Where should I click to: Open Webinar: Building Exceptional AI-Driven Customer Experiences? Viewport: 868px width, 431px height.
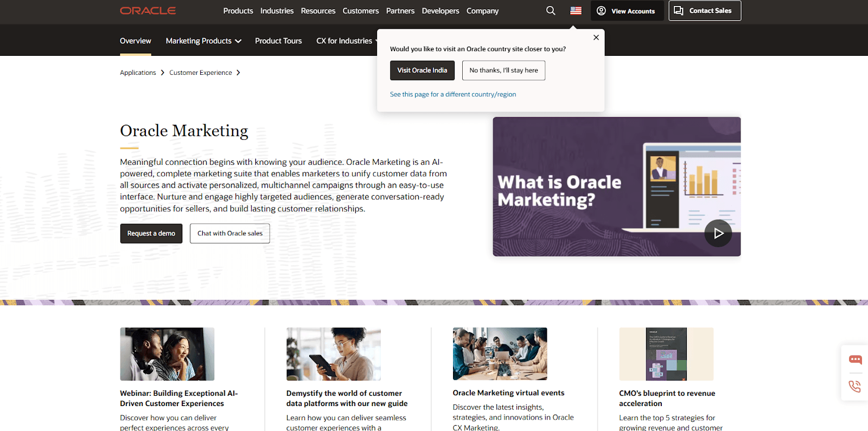tap(179, 398)
